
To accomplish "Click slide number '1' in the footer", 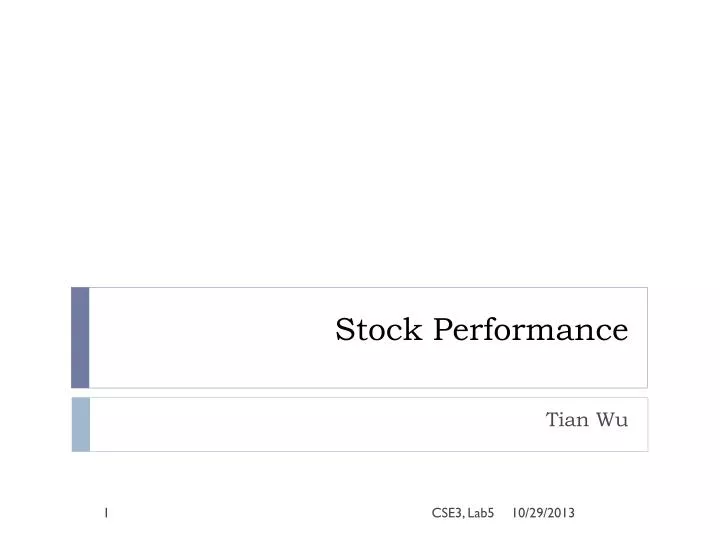I will coord(106,513).
